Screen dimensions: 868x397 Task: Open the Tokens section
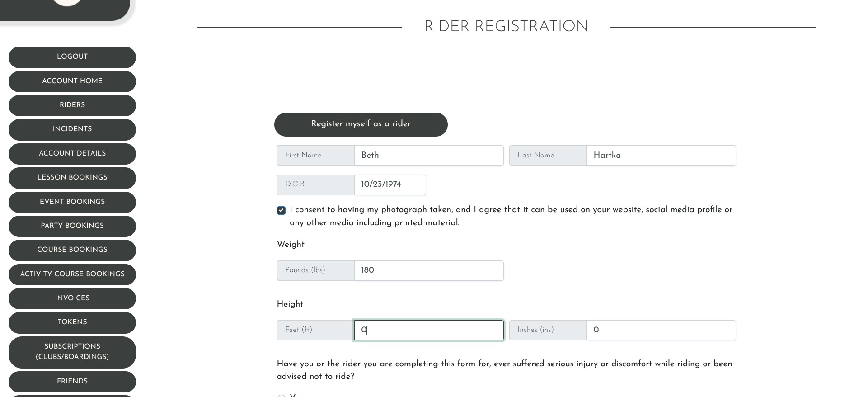(x=72, y=322)
